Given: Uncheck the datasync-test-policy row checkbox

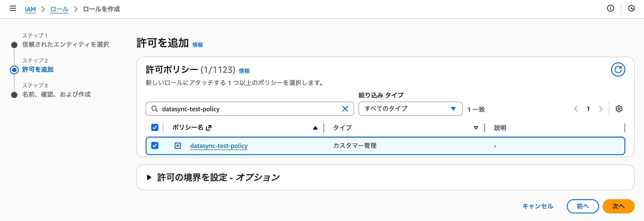Looking at the screenshot, I should click(x=155, y=145).
